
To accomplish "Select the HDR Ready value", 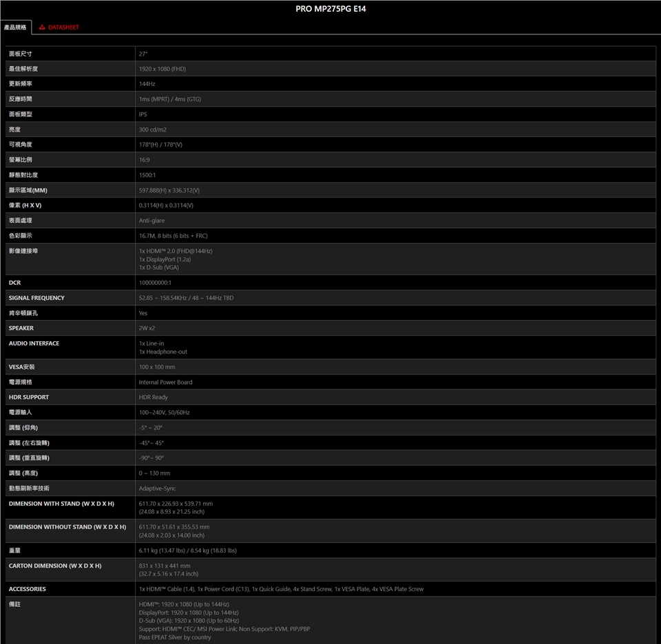I will (x=153, y=397).
